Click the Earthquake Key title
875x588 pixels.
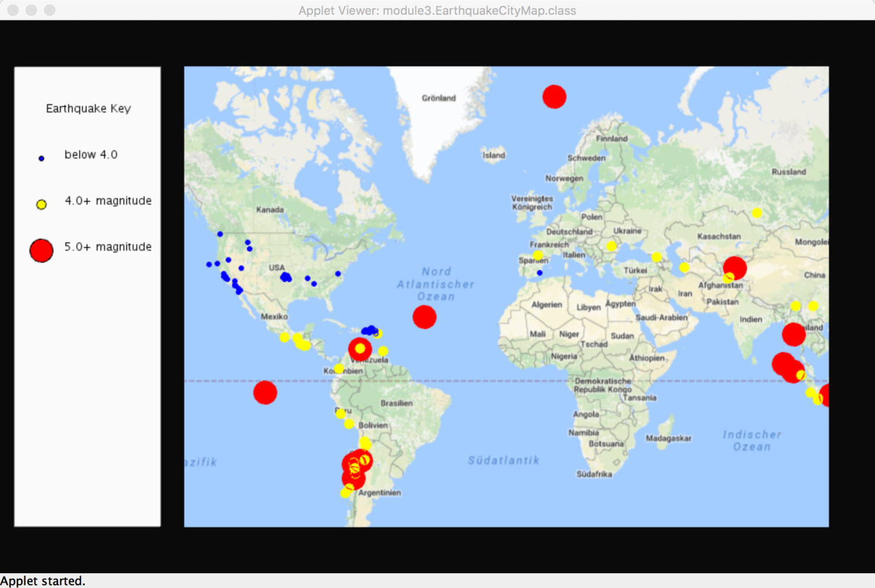click(88, 108)
